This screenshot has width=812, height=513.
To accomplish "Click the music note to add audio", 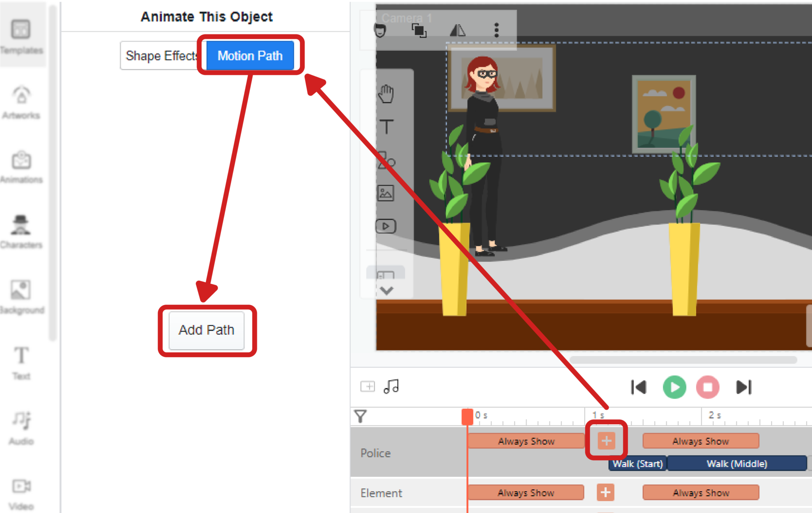I will coord(391,387).
